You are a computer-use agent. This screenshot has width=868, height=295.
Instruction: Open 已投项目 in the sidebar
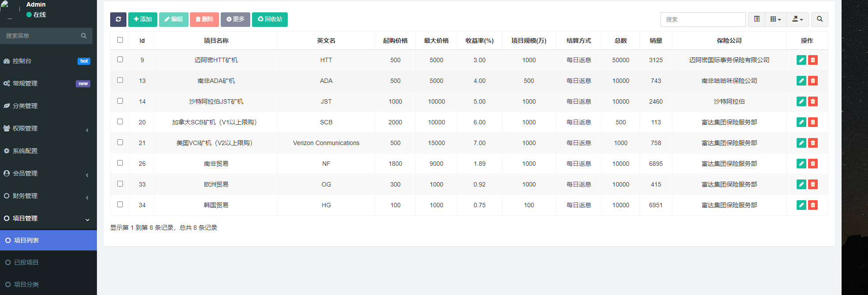click(26, 262)
